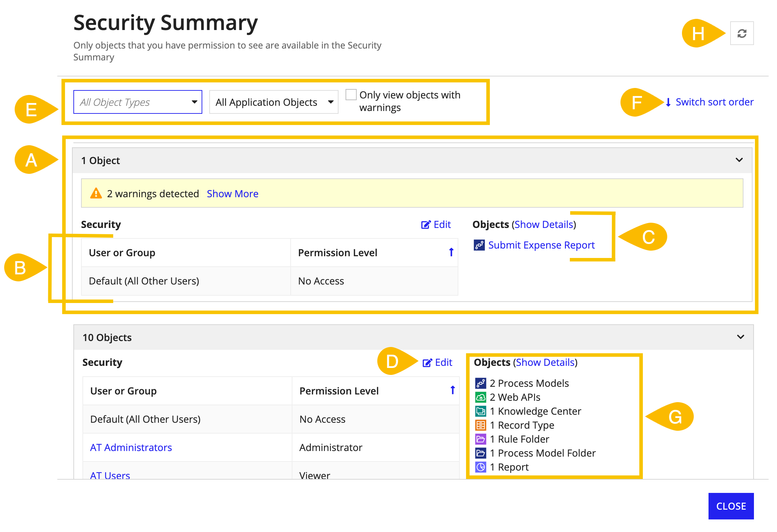Click the down arrow beside Switch sort order
The width and height of the screenshot is (777, 532).
[668, 102]
